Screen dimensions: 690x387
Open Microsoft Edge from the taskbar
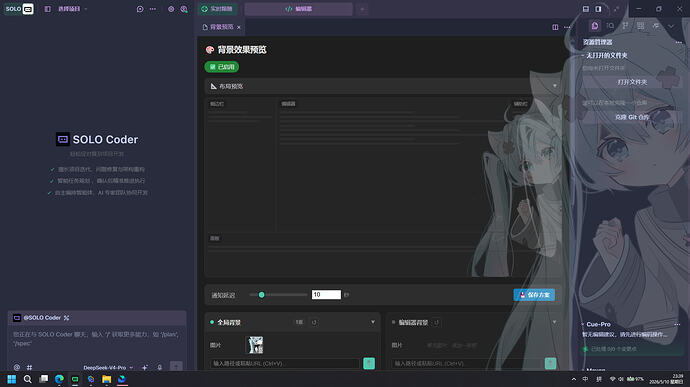coord(59,379)
